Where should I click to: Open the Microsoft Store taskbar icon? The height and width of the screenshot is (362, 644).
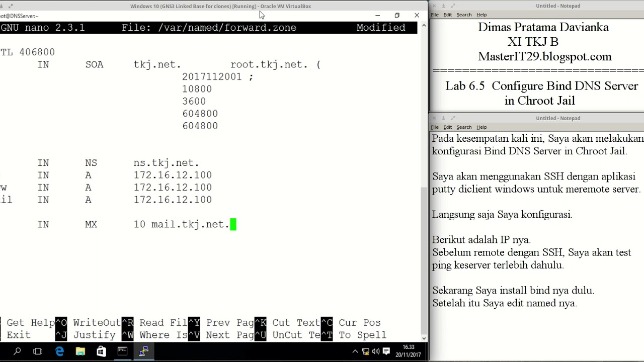101,351
